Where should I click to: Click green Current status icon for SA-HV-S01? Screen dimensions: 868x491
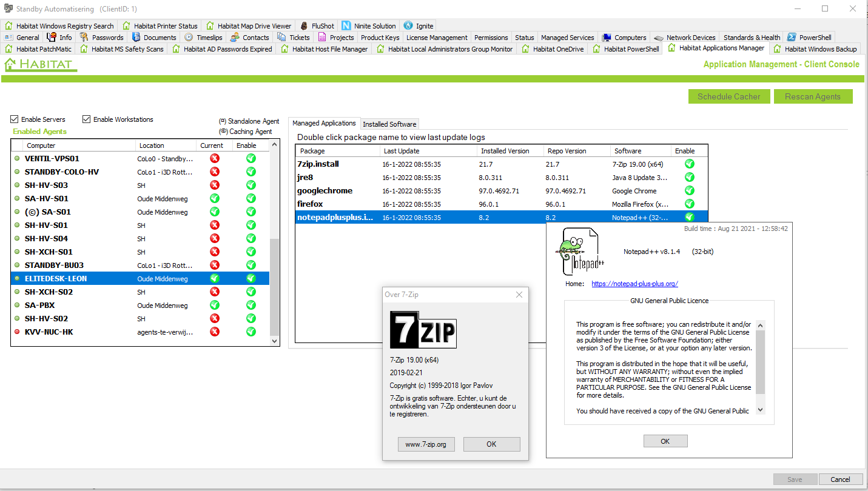coord(214,199)
